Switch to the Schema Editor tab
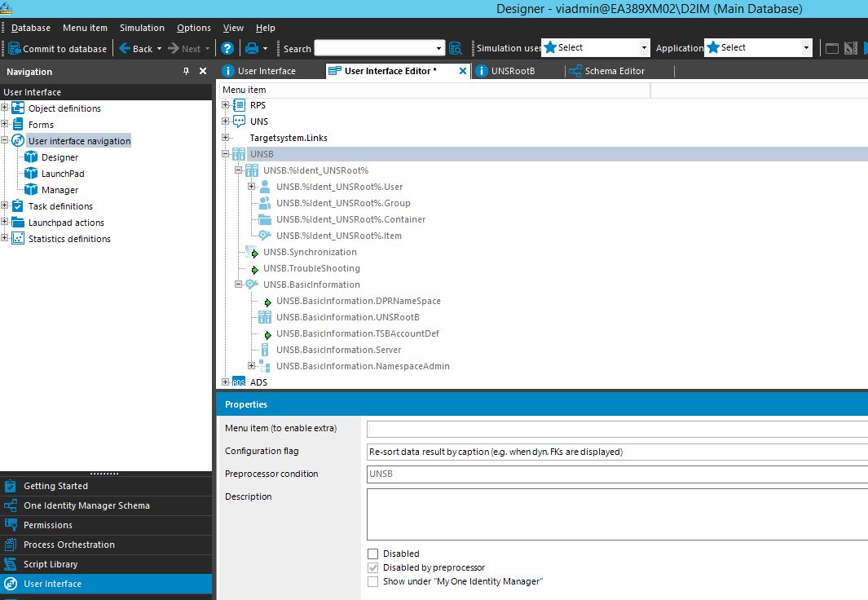 click(615, 71)
